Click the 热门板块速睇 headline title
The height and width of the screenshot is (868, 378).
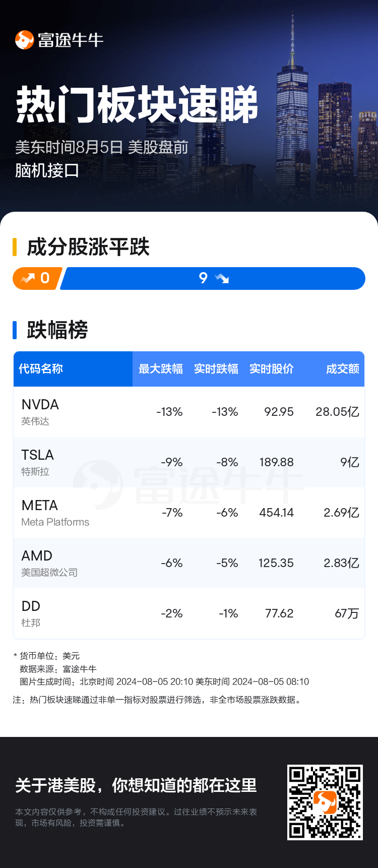pos(137,105)
